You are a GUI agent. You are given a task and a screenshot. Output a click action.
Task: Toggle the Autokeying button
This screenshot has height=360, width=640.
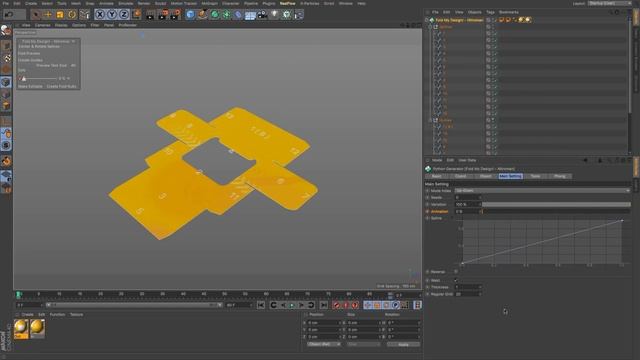(346, 305)
